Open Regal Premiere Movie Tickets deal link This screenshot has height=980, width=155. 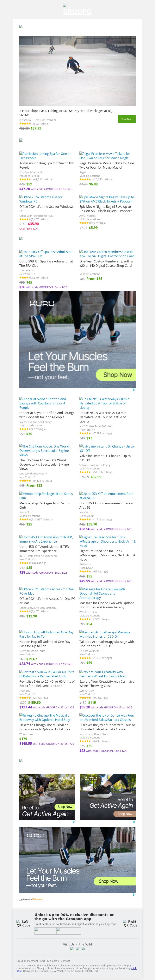tap(104, 156)
